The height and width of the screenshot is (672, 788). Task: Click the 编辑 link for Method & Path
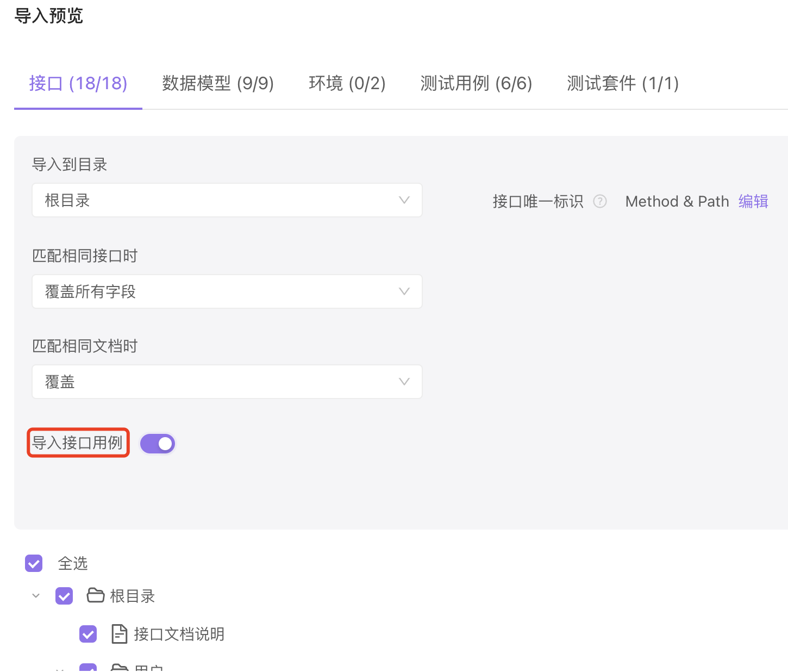(x=753, y=201)
